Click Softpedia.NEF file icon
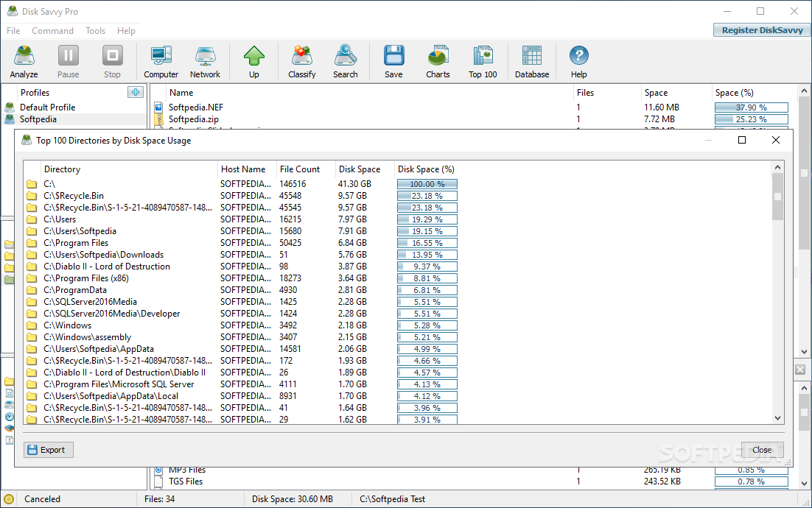The height and width of the screenshot is (508, 812). pyautogui.click(x=158, y=107)
